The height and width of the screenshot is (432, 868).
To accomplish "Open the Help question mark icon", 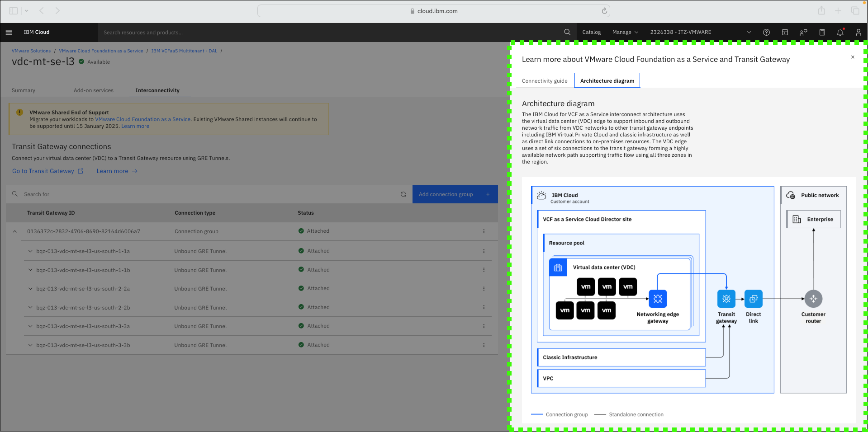I will [x=766, y=32].
